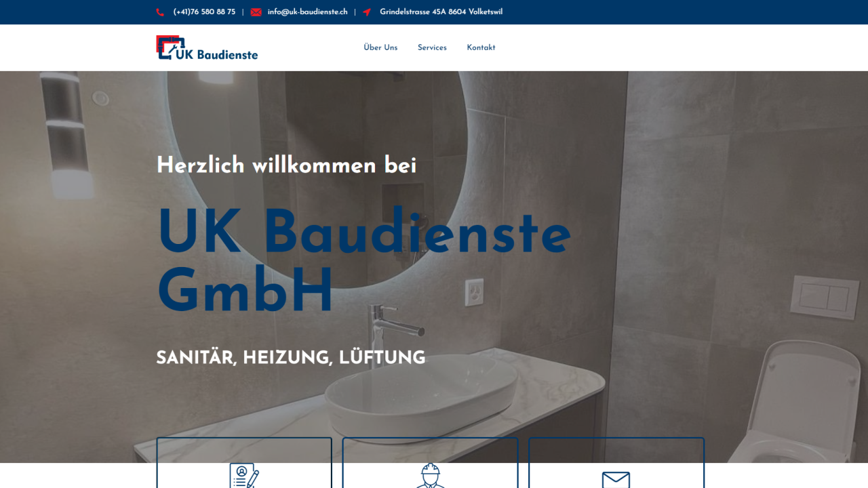Open the Services menu item
Image resolution: width=868 pixels, height=488 pixels.
click(432, 47)
